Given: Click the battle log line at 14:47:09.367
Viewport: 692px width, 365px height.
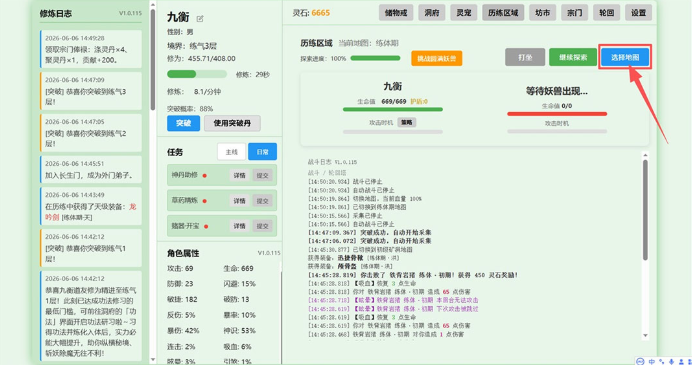Looking at the screenshot, I should (370, 233).
